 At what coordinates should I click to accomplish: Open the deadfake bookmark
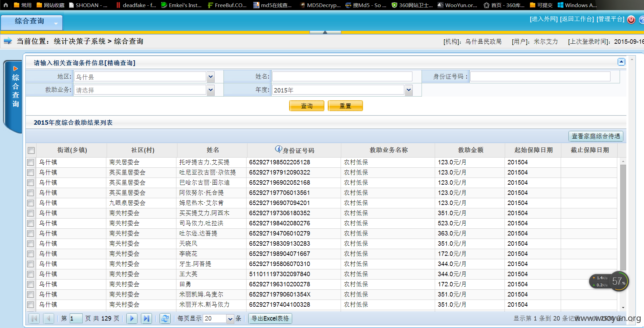pos(136,5)
